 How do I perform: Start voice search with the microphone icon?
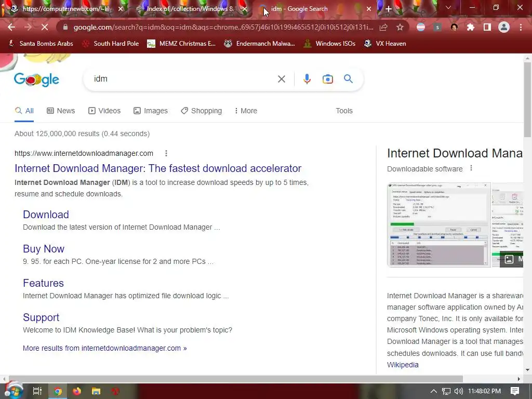point(307,79)
